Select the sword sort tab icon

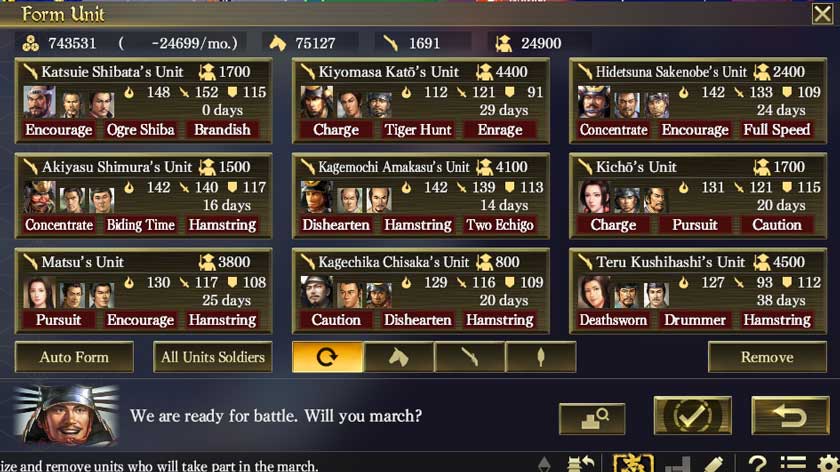[x=470, y=357]
